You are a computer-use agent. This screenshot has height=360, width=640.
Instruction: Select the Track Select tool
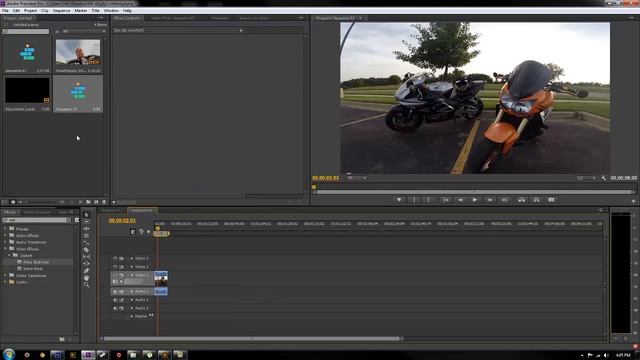point(87,222)
